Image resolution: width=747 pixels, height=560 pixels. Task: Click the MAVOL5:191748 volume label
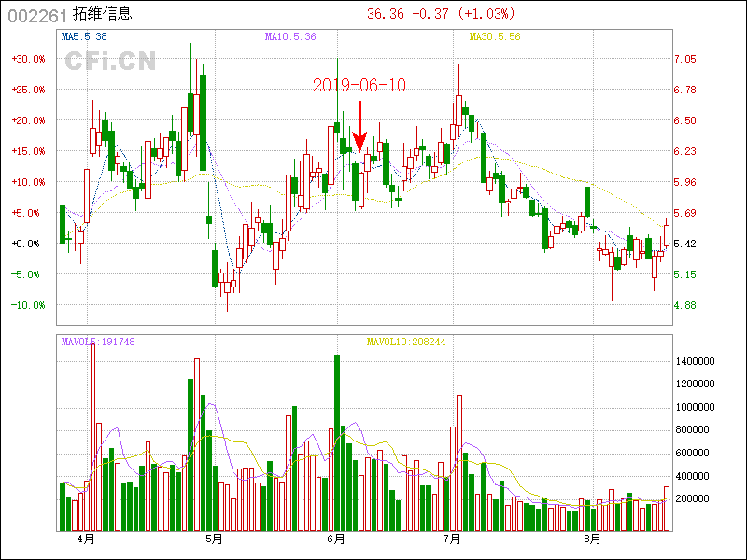[98, 342]
